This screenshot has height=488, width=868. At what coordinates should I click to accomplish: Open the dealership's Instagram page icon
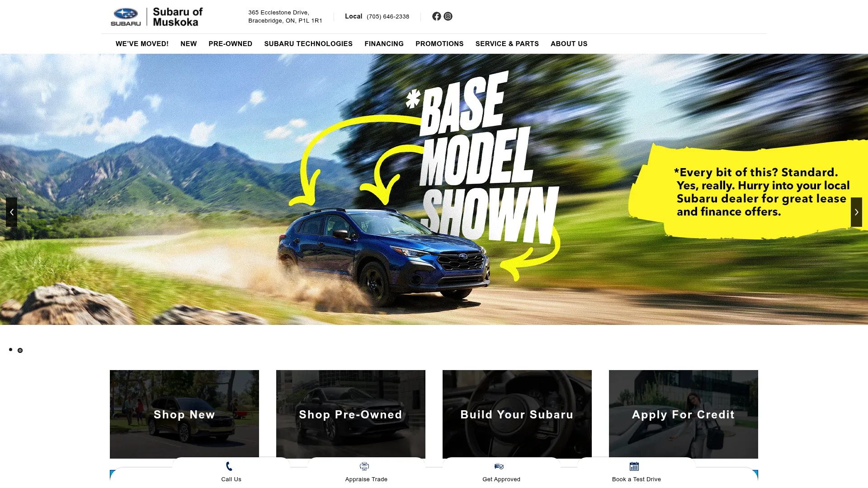448,16
